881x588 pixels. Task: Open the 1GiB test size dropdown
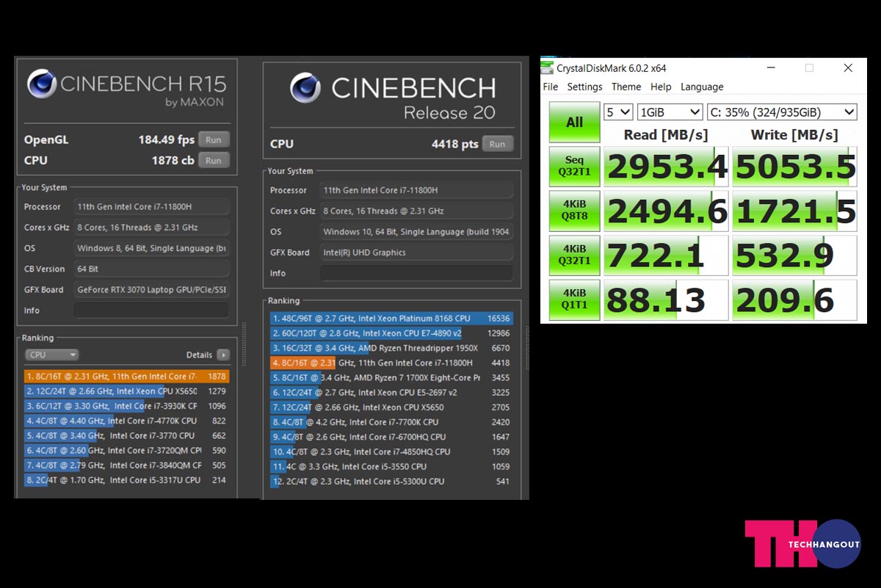(x=670, y=112)
